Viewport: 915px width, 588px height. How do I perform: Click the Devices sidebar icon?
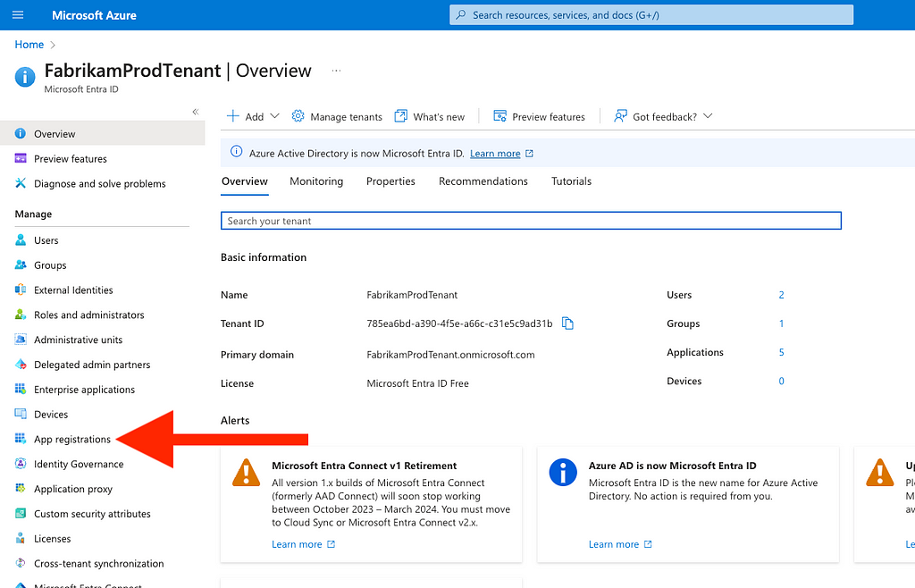tap(21, 414)
